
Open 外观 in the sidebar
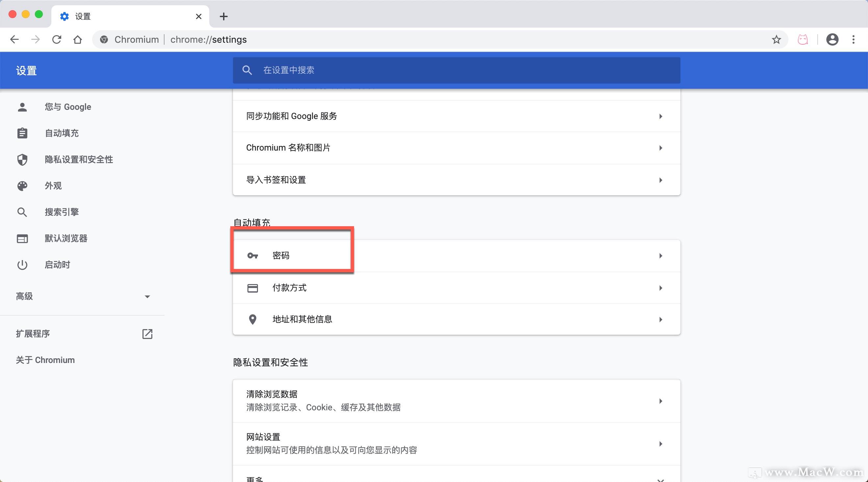[x=53, y=185]
